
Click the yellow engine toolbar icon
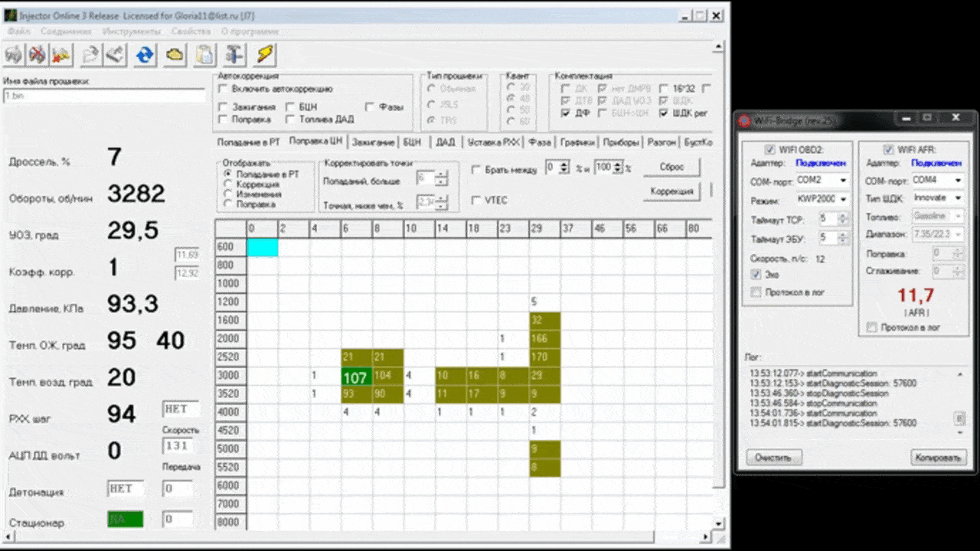click(175, 54)
